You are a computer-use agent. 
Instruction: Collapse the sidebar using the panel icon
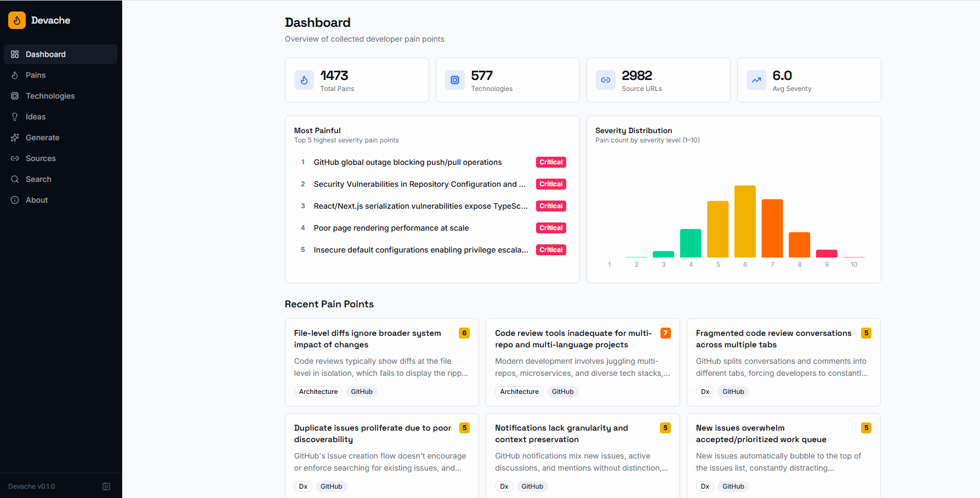(x=106, y=486)
